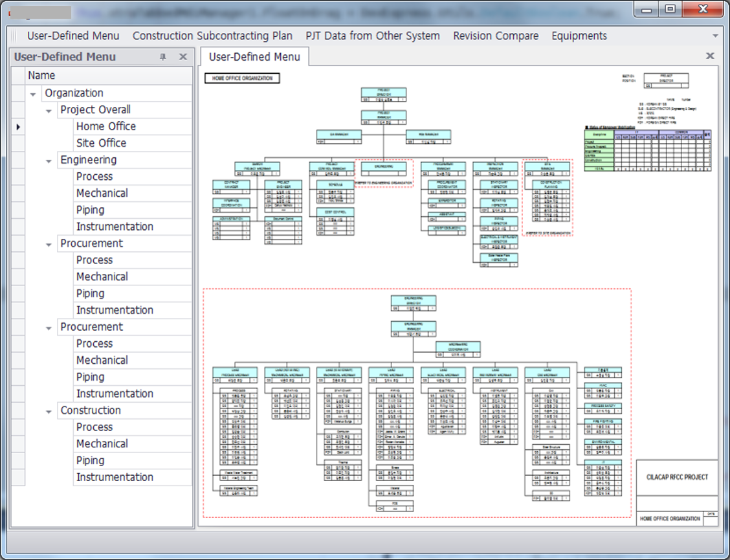Open the Equipments menu
Screen dimensions: 730x560
click(579, 36)
